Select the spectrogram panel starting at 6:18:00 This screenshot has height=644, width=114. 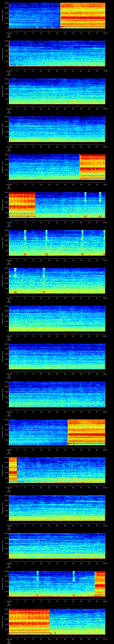(x=57, y=167)
